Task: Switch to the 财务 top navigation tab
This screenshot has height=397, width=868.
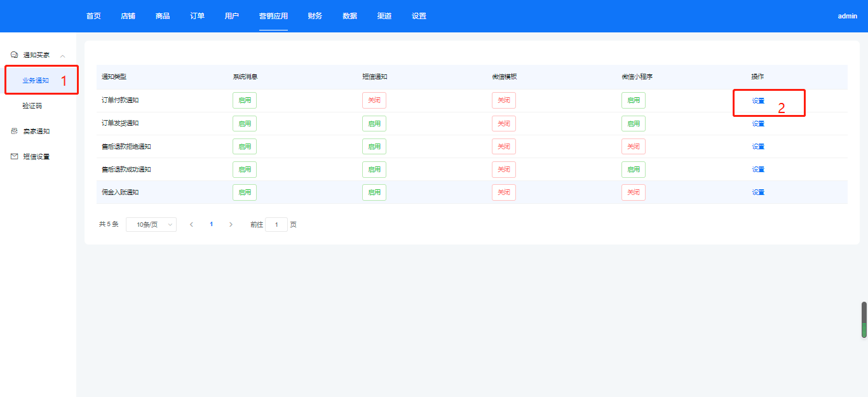Action: [x=315, y=16]
